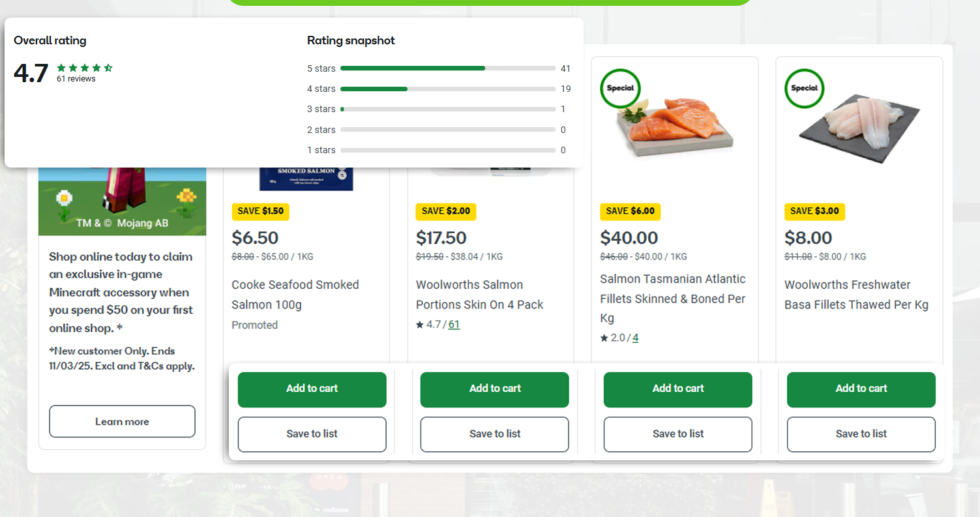Viewport: 980px width, 517px height.
Task: Click the 5 stars rating progress bar
Action: [x=447, y=68]
